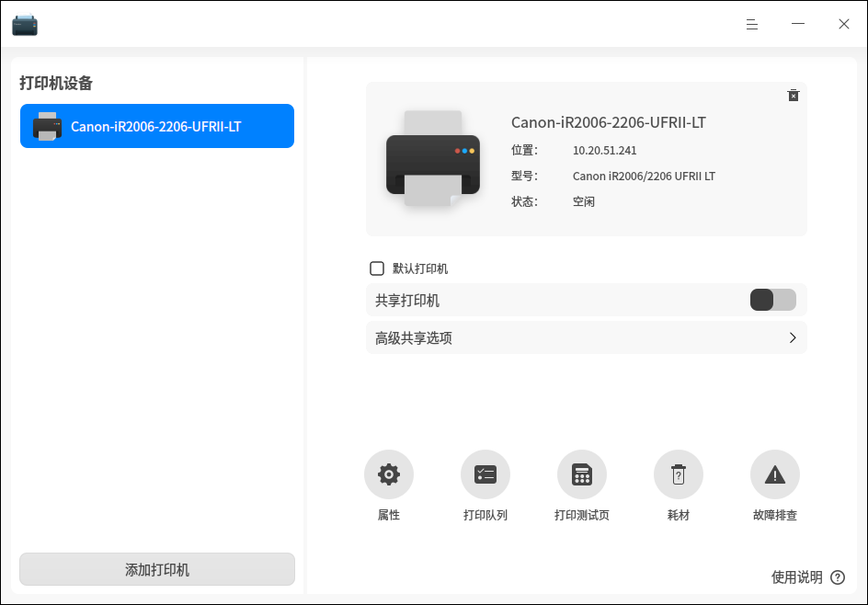The image size is (868, 605).
Task: Enable the 默认打印机 checkbox
Action: click(377, 268)
